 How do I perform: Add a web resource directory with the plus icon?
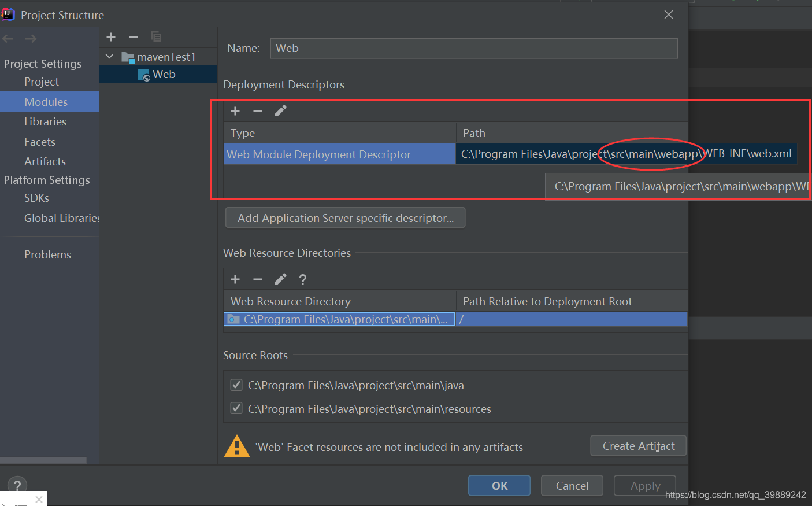(235, 279)
